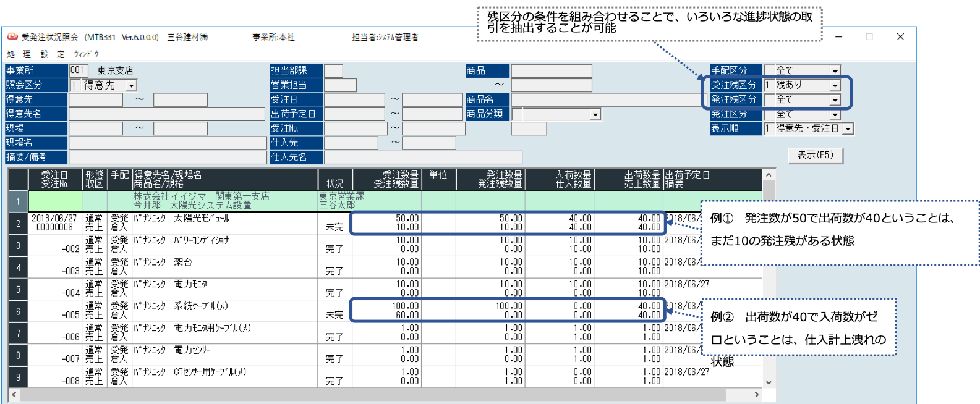Click the horizontal scrollbar right arrow
This screenshot has height=404, width=980.
point(756,395)
